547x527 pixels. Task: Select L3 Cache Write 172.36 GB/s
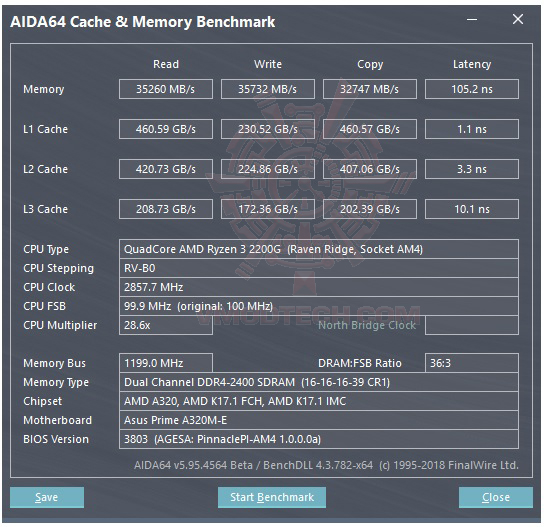(269, 210)
